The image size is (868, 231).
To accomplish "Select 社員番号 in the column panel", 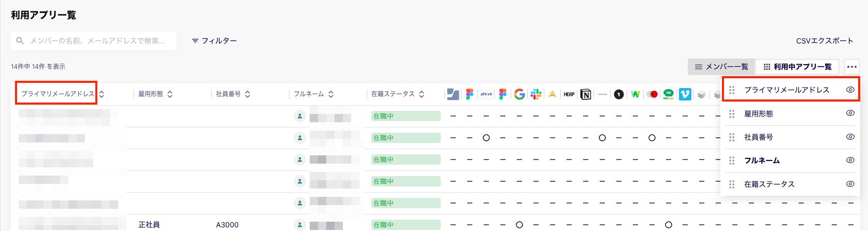I will 759,137.
